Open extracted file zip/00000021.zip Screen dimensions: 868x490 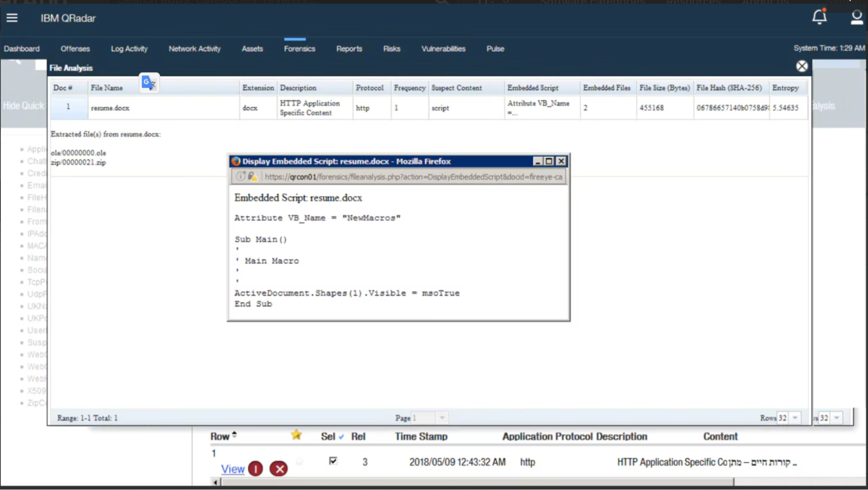click(78, 162)
